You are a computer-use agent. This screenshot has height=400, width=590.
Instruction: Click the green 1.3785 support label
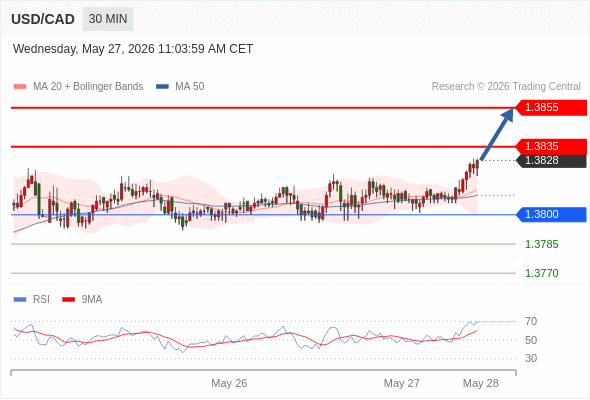click(x=541, y=244)
